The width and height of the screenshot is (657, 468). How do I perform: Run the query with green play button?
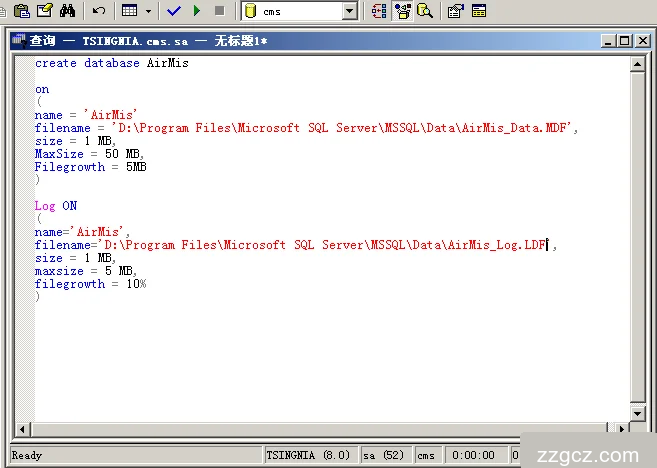click(x=197, y=11)
